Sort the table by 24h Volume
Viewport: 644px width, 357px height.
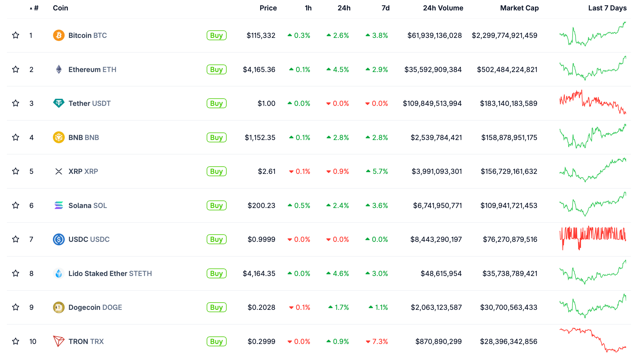(x=443, y=8)
